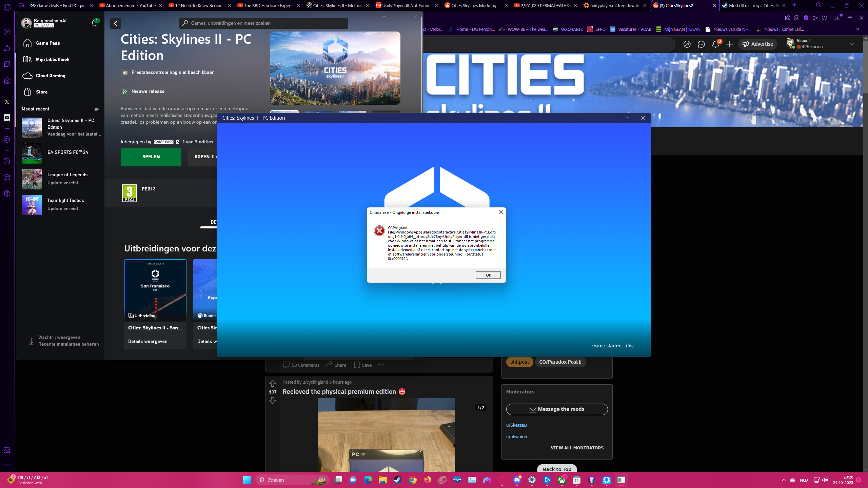Viewport: 868px width, 488px height.
Task: Upvote the physical premium edition post
Action: 273,383
